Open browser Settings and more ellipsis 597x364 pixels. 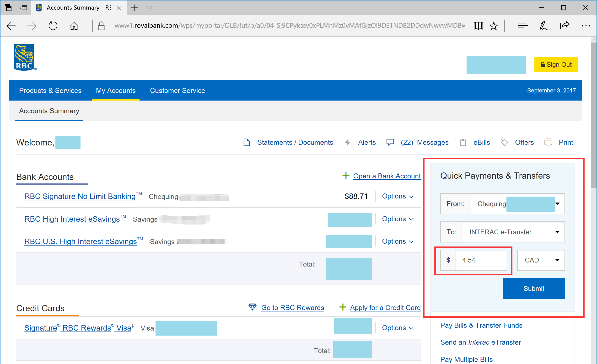586,26
